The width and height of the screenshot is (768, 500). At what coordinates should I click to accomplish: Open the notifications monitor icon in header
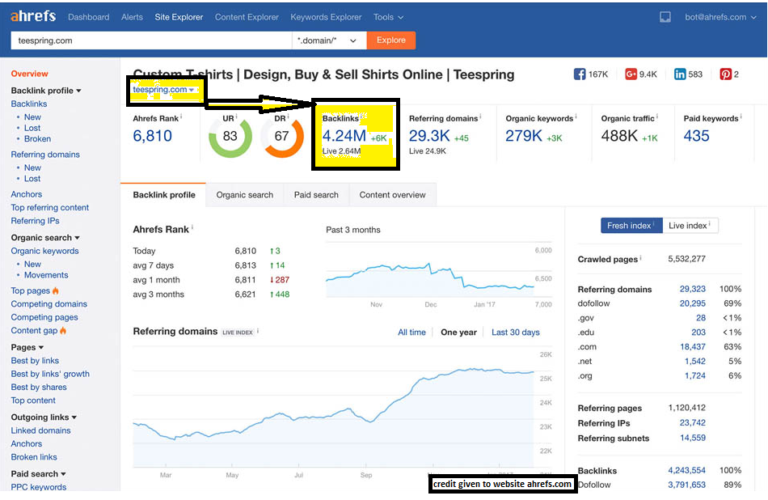[x=665, y=17]
